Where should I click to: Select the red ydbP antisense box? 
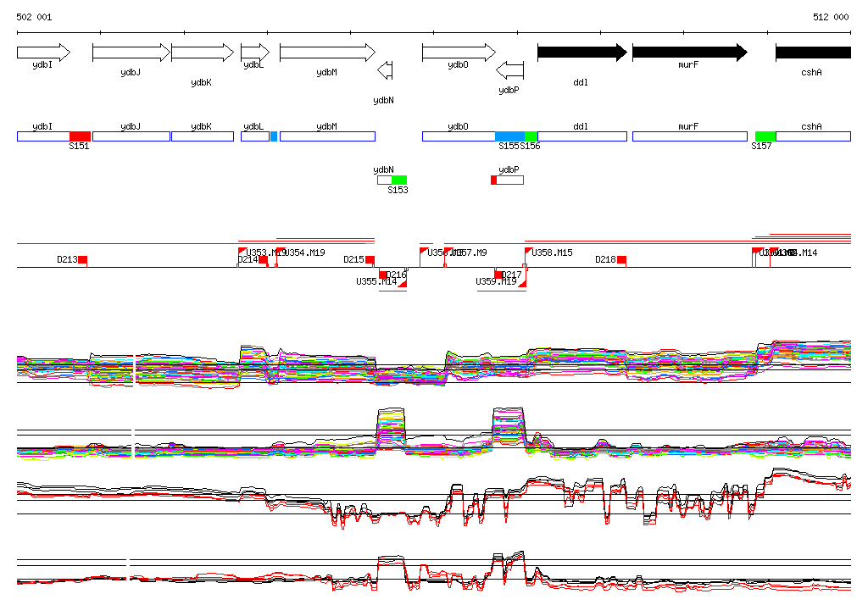click(509, 180)
